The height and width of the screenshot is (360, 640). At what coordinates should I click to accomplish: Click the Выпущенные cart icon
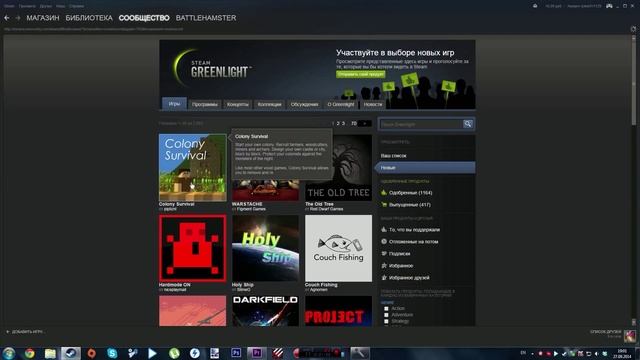pos(384,204)
